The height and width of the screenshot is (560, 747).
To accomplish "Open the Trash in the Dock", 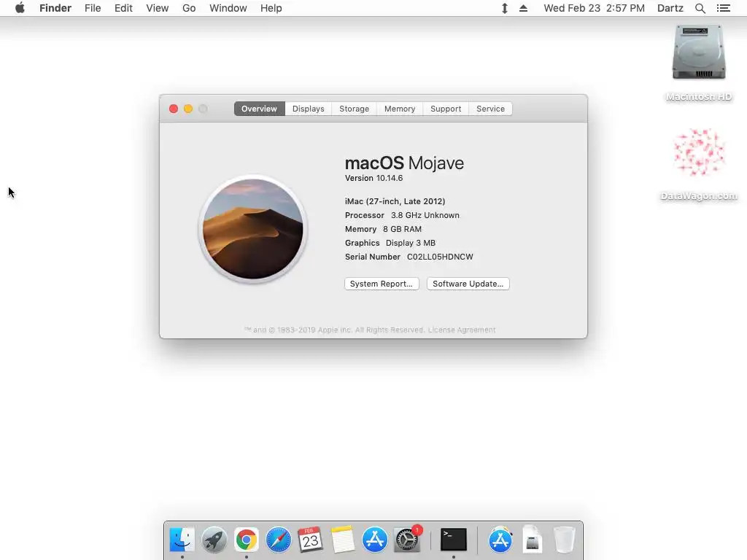I will [564, 540].
